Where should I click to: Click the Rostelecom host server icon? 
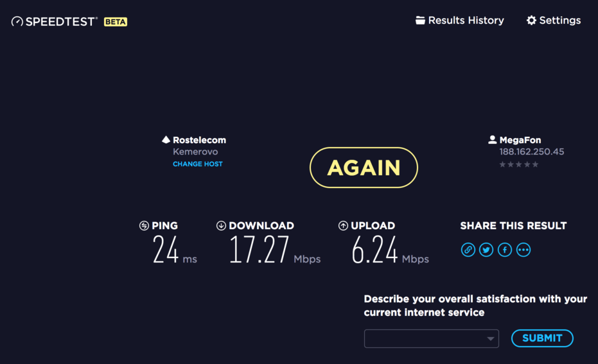pyautogui.click(x=166, y=139)
